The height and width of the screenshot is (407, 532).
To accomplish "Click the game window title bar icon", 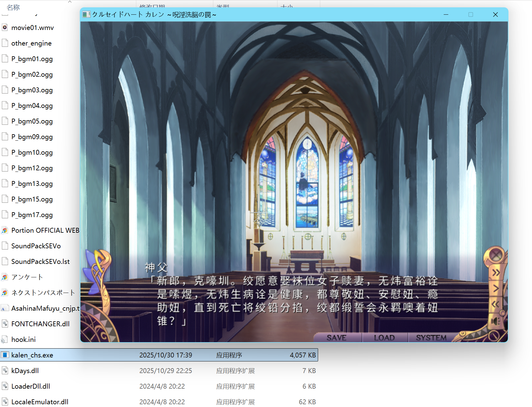I will click(x=86, y=14).
